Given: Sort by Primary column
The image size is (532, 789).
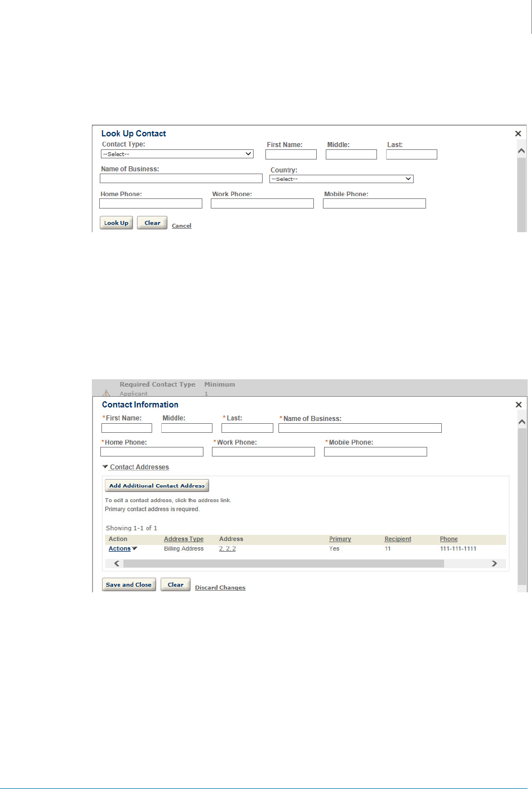Looking at the screenshot, I should 340,539.
